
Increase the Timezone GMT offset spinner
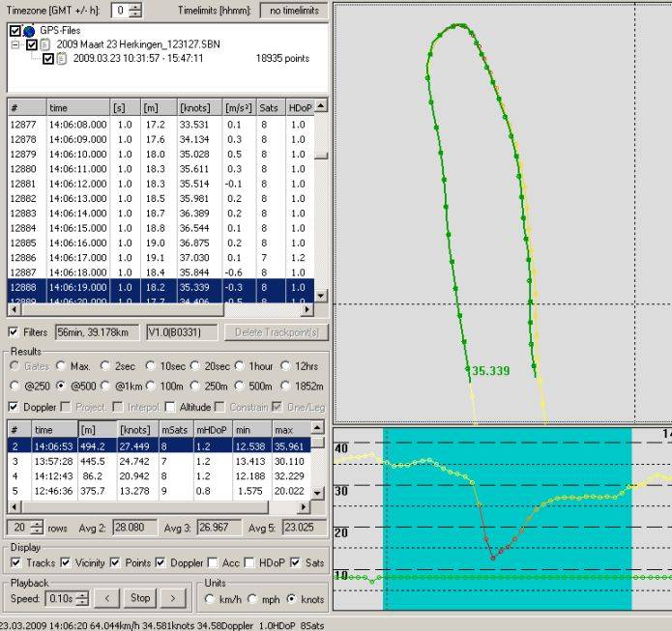click(x=135, y=7)
